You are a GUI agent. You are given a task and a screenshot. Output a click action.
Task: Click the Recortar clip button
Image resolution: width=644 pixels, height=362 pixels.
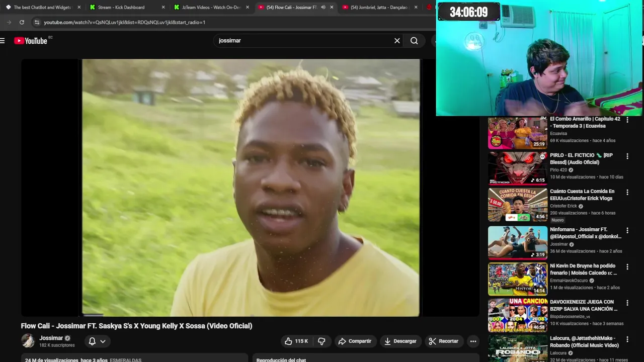tap(444, 341)
